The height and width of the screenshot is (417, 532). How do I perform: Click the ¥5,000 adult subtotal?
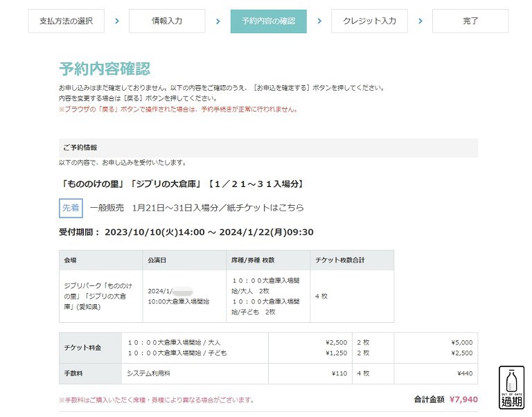pos(462,343)
